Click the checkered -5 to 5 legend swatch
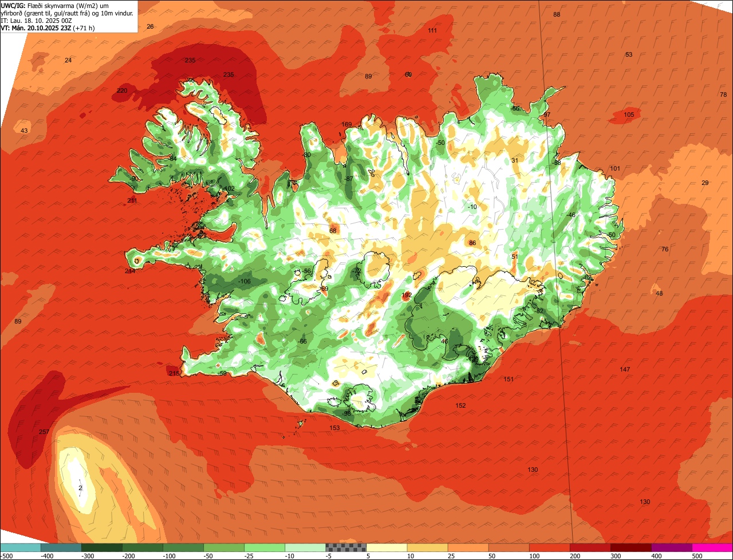 [346, 547]
